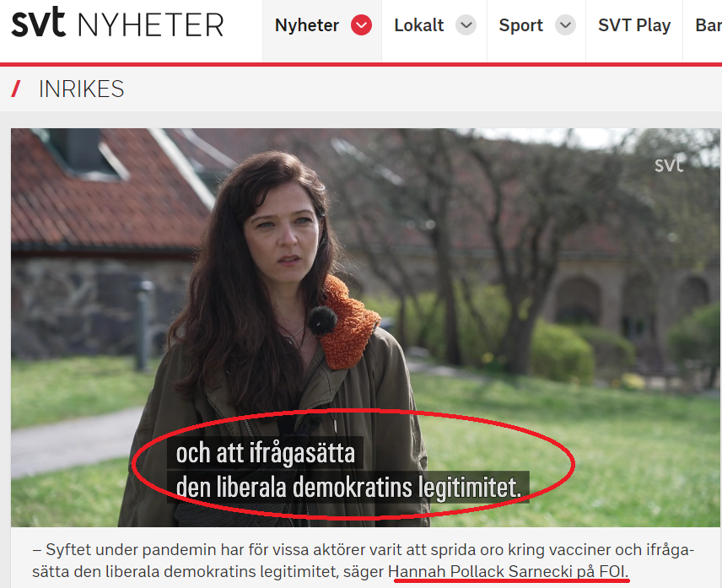Viewport: 722px width, 588px height.
Task: Click the NYHETER word in the header logo
Action: pos(151,24)
